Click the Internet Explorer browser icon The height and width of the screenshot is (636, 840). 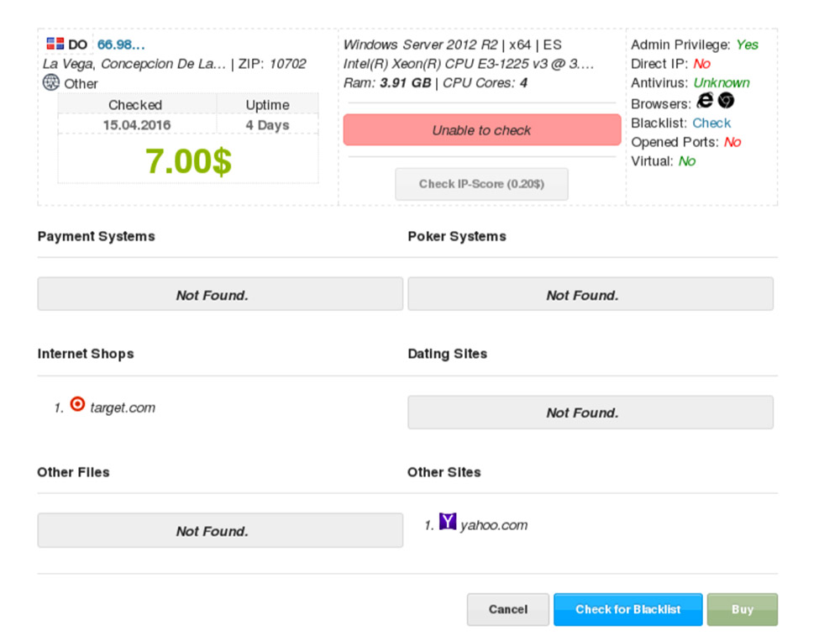(x=705, y=100)
